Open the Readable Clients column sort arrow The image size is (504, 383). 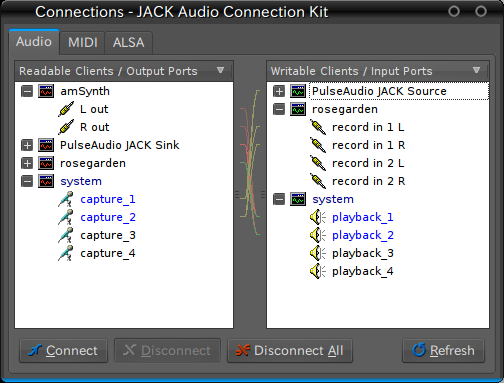[x=220, y=70]
